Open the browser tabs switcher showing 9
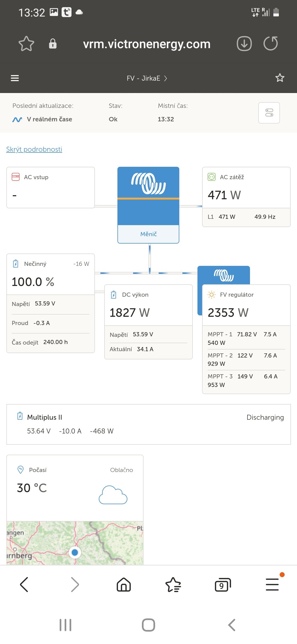Viewport: 297px width, 644px height. click(x=223, y=585)
